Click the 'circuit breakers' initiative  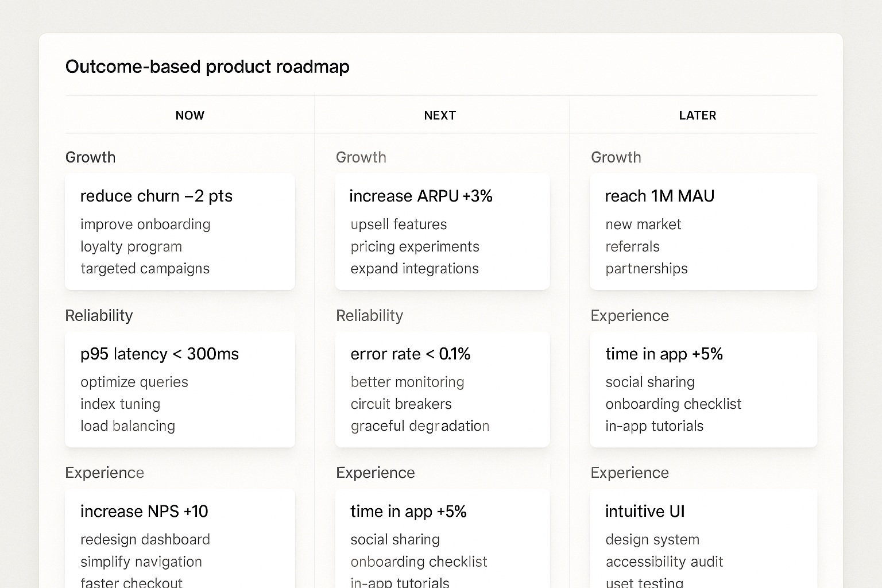[401, 404]
